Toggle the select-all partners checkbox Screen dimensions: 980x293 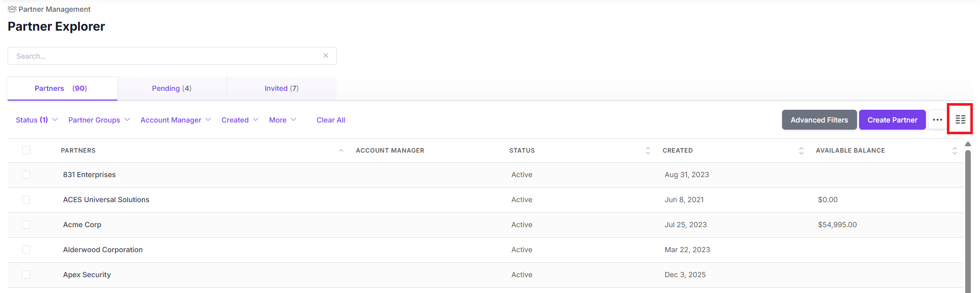click(x=26, y=150)
